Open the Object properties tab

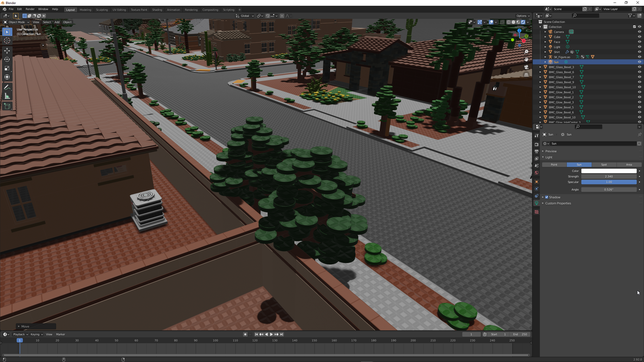536,182
